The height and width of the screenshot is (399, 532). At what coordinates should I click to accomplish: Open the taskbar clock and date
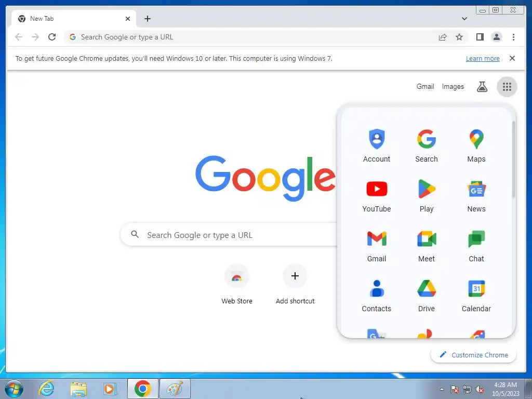[x=506, y=389]
